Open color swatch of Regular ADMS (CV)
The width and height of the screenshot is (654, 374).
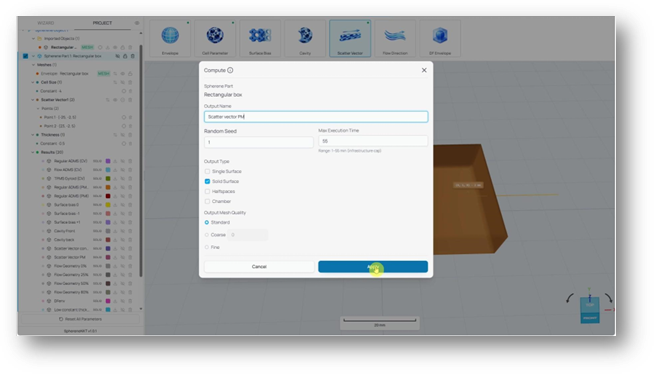click(x=108, y=161)
